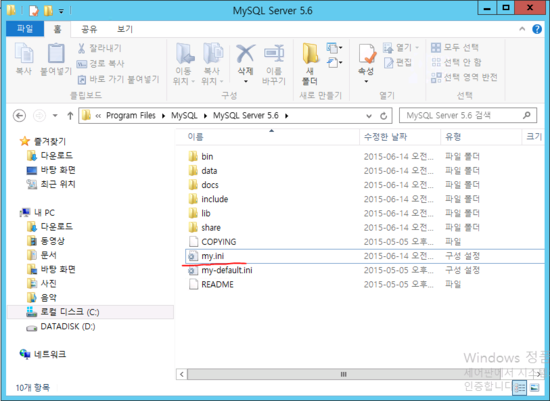This screenshot has width=550, height=401.
Task: Click 편집 (edit) in ribbon
Action: pos(398,62)
